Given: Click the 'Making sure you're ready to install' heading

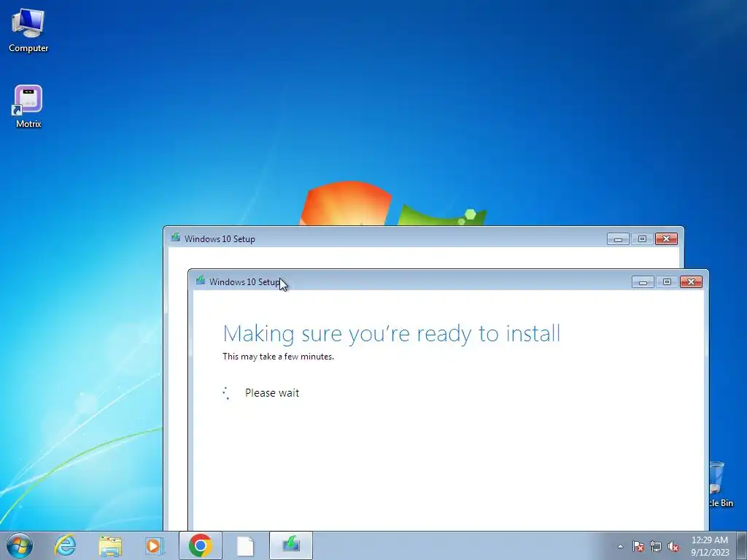Looking at the screenshot, I should point(392,333).
